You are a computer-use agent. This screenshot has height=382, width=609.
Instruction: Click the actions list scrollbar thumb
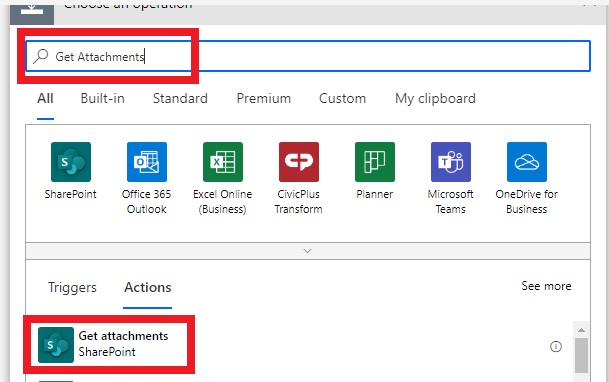(x=581, y=355)
